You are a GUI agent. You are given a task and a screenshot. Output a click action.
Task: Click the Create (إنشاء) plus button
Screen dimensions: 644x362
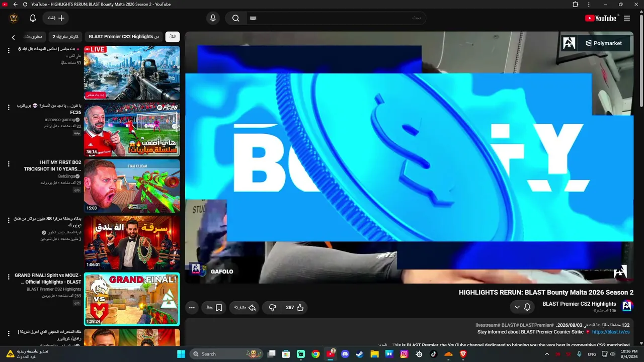tap(56, 18)
